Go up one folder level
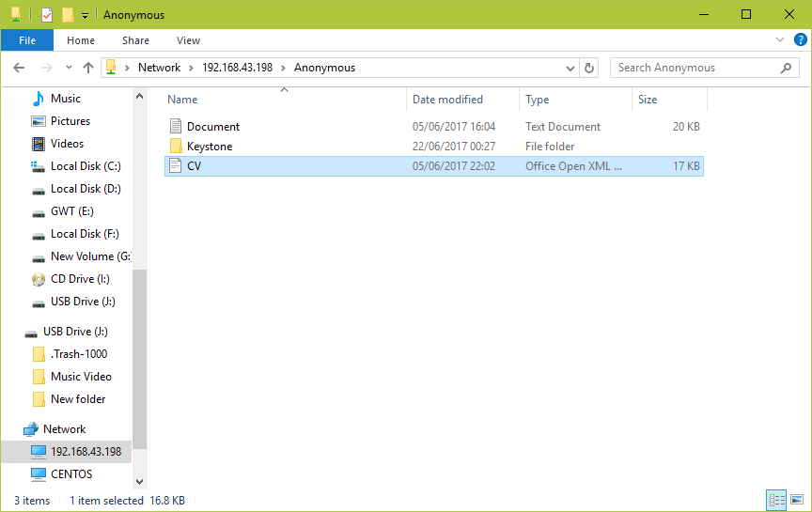 (x=88, y=68)
